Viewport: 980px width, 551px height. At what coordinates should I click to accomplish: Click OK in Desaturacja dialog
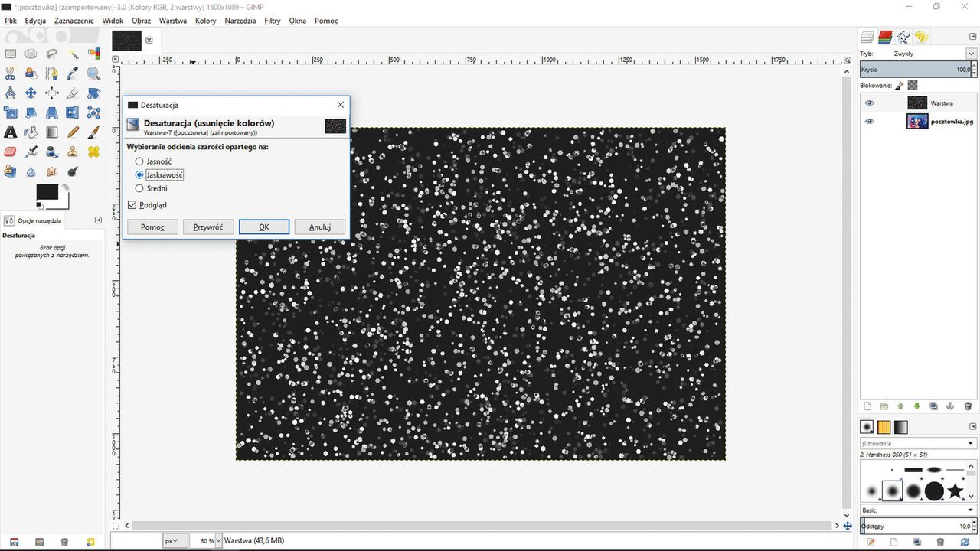click(x=264, y=227)
